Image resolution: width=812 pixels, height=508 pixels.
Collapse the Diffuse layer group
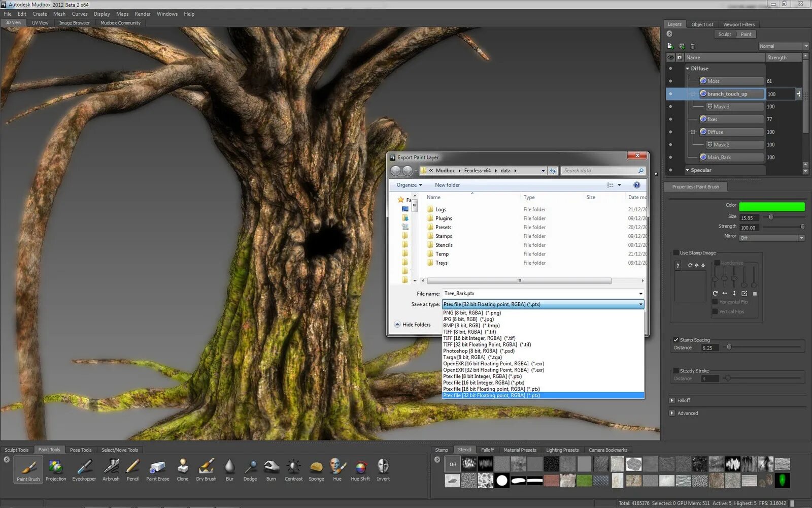688,69
